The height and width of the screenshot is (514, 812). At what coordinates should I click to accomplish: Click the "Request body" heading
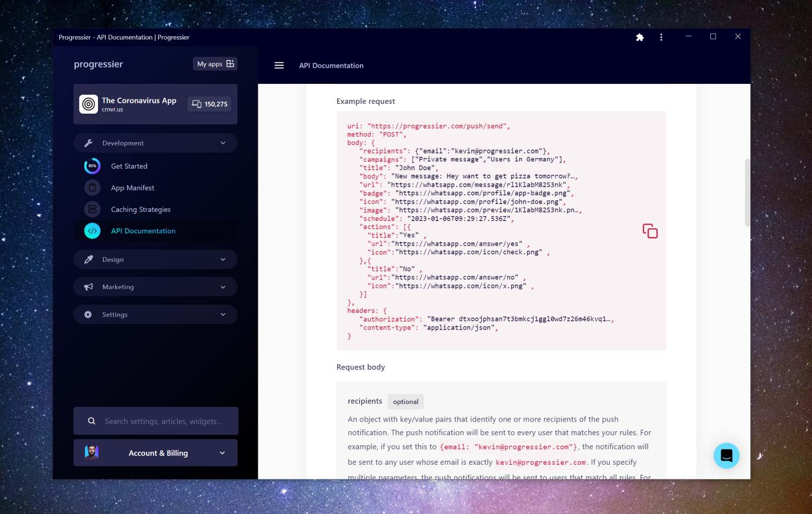[x=361, y=367]
